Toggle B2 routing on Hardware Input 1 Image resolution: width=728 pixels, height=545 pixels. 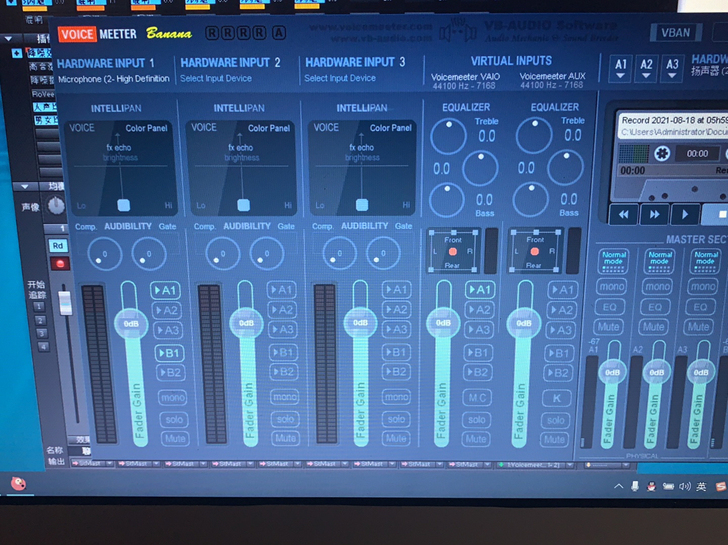(171, 372)
